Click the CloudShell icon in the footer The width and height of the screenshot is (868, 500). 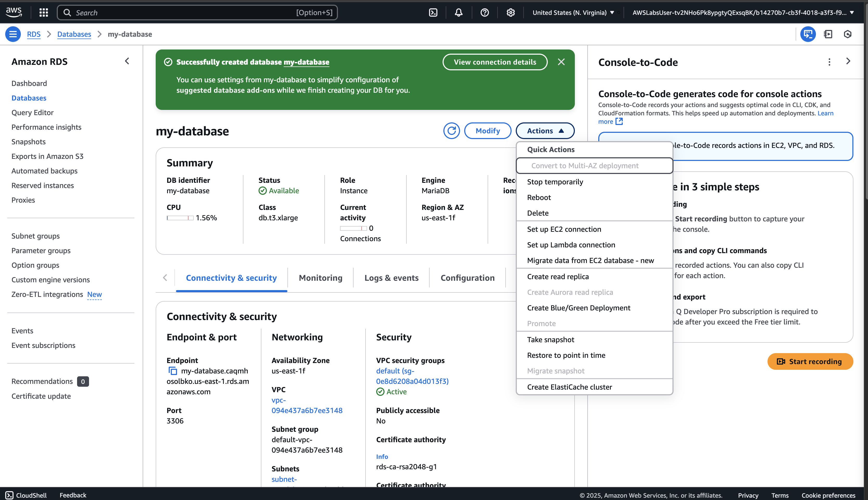9,495
